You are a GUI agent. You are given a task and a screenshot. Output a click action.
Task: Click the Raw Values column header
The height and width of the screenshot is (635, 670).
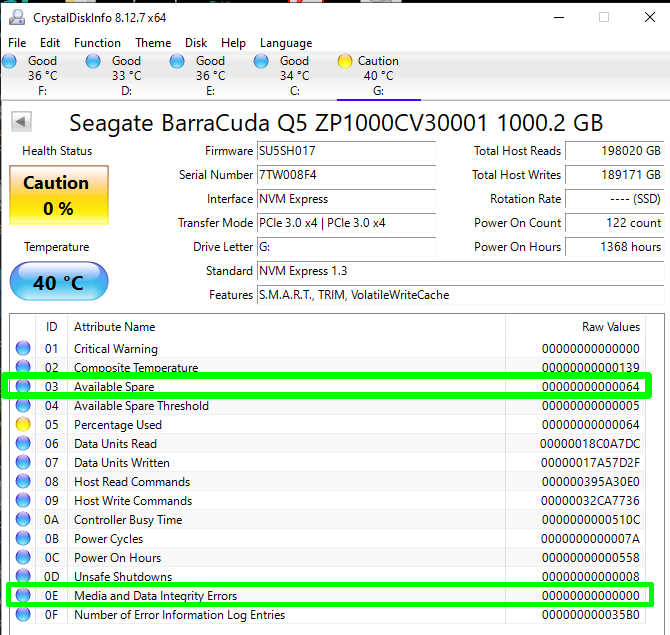coord(575,327)
